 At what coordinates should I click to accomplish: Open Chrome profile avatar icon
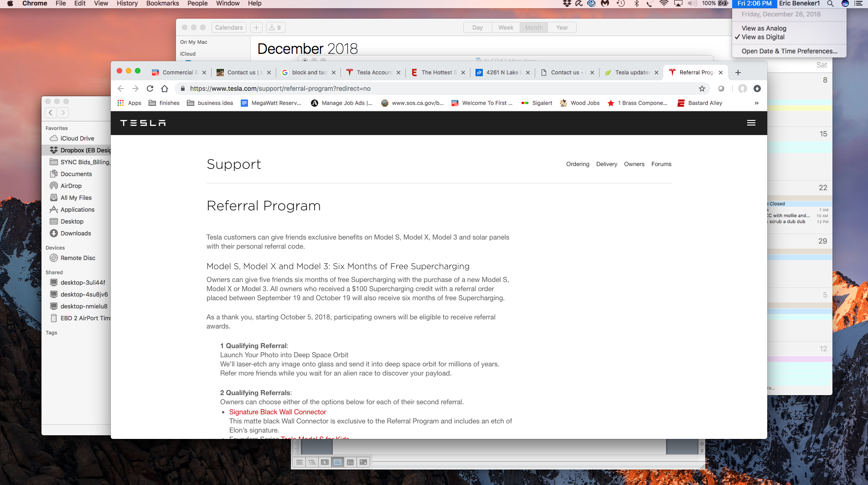click(743, 89)
